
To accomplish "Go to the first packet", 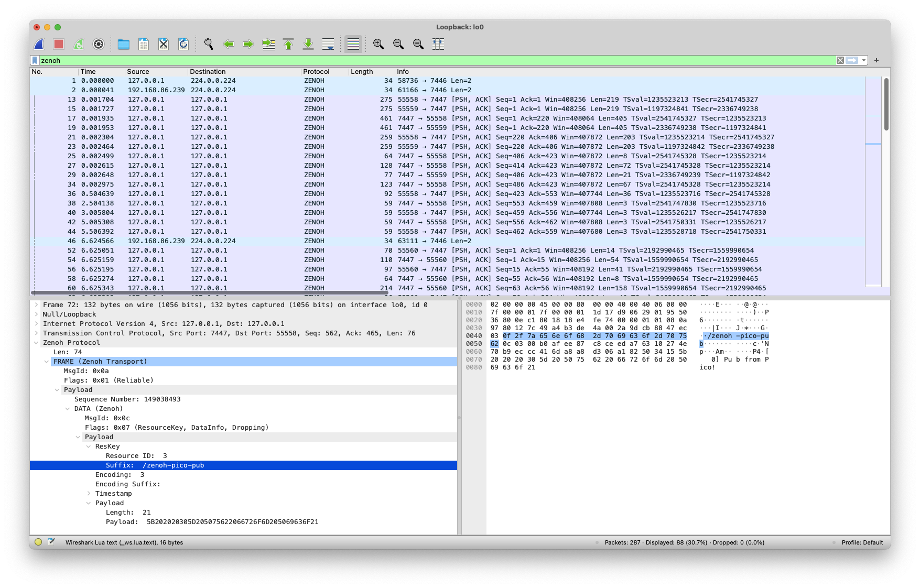I will pyautogui.click(x=288, y=44).
